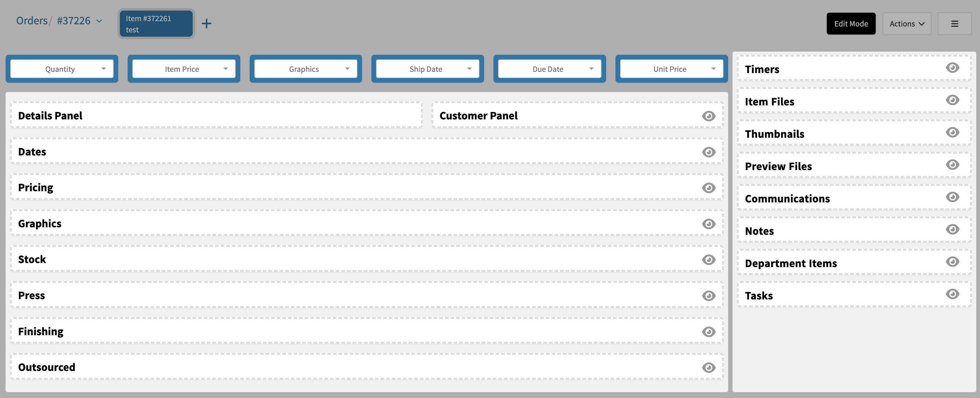Hide the Stock section
The height and width of the screenshot is (398, 980).
(x=708, y=260)
